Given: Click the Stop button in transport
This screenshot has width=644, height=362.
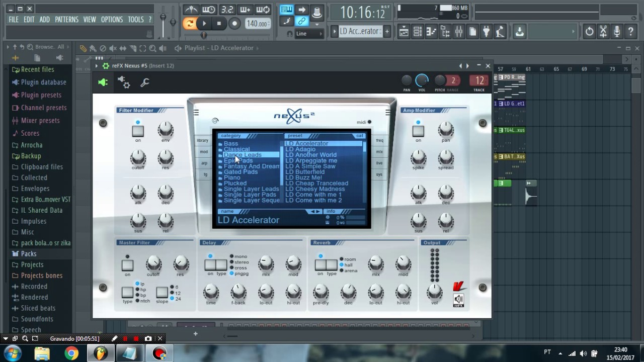Looking at the screenshot, I should [x=219, y=23].
